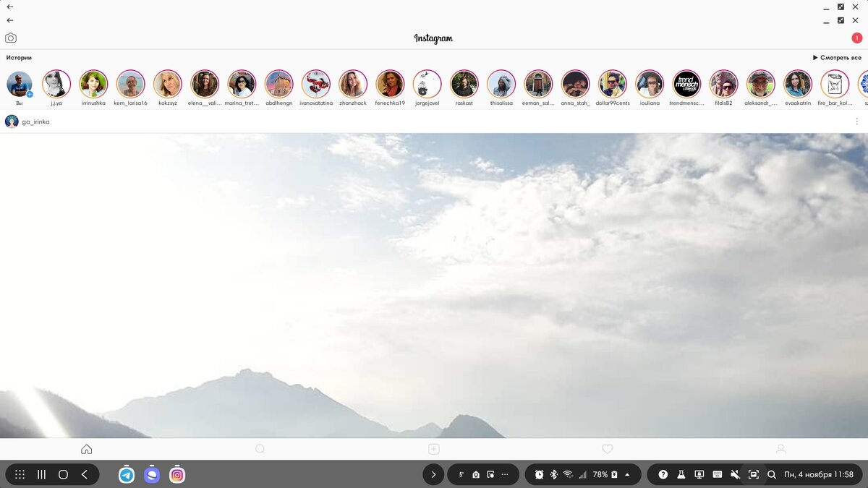
Task: Toggle Bluetooth in the system tray
Action: tap(553, 474)
